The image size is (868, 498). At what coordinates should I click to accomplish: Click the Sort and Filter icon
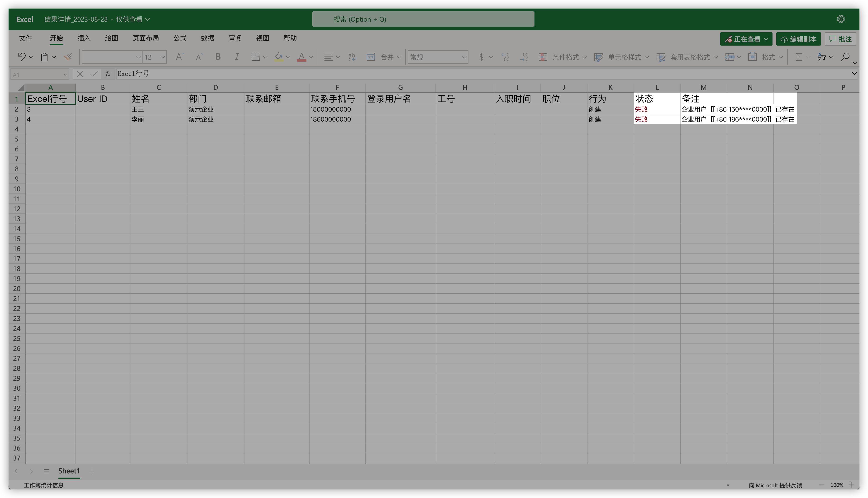(x=822, y=57)
